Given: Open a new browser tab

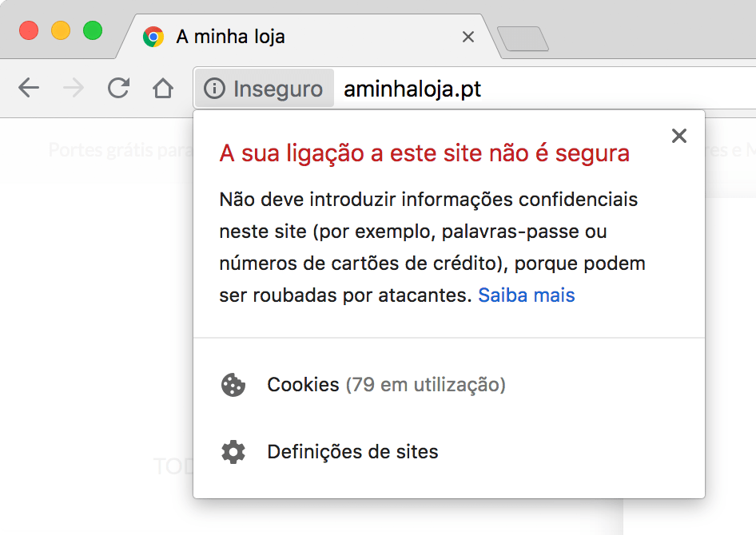Looking at the screenshot, I should click(x=523, y=37).
